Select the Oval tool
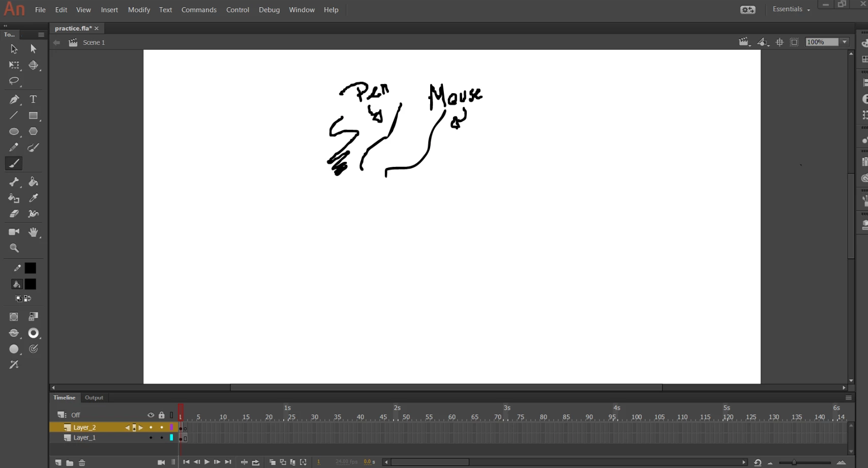Image resolution: width=868 pixels, height=468 pixels. (x=14, y=131)
